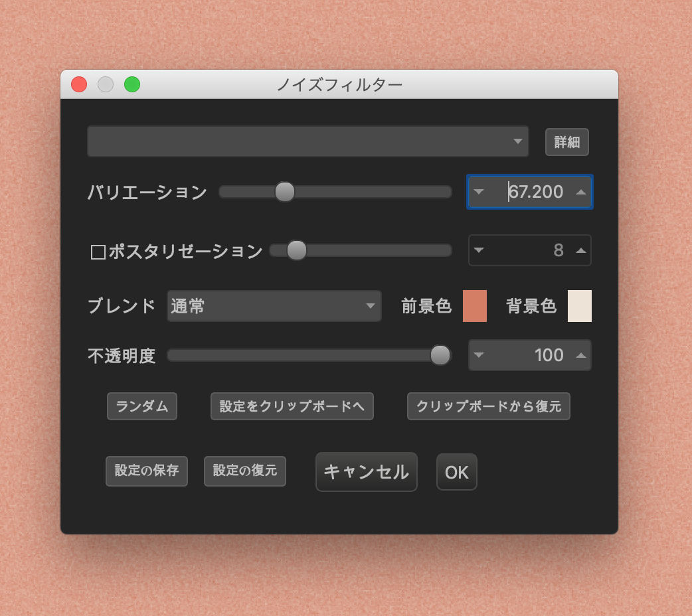Confirm the filter with OK
Screen dimensions: 692x616
point(457,472)
